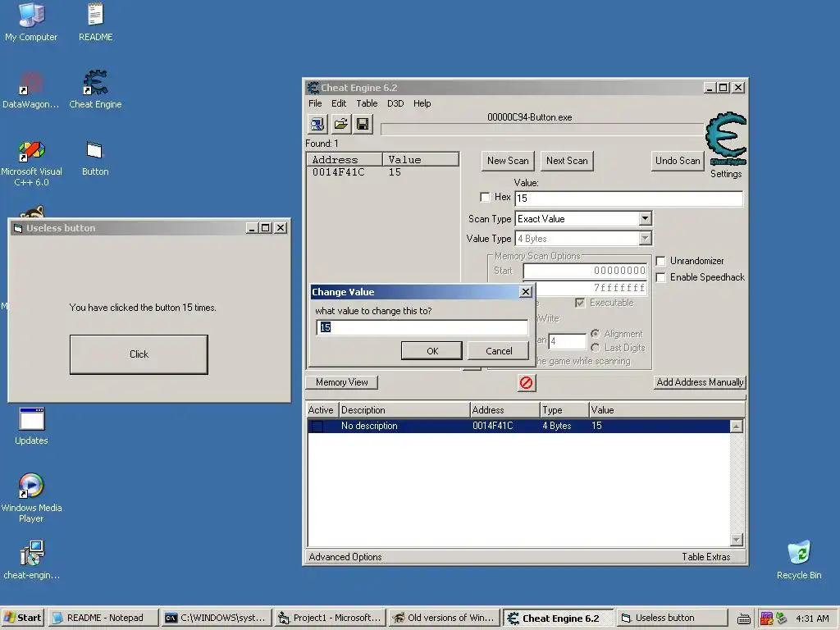Open the File menu
The width and height of the screenshot is (840, 630).
pos(315,103)
